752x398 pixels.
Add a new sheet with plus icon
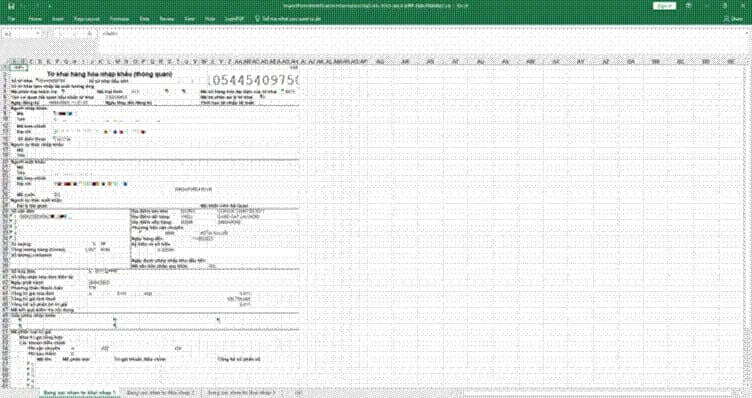pyautogui.click(x=298, y=393)
